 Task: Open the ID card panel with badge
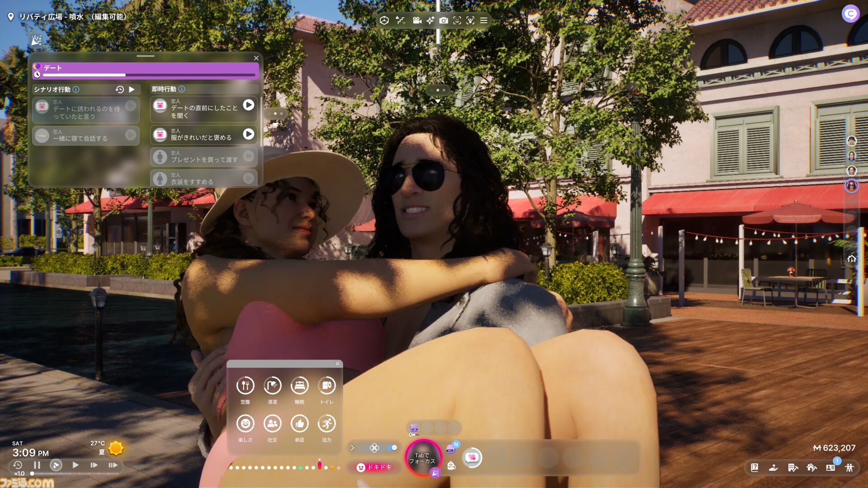(831, 468)
